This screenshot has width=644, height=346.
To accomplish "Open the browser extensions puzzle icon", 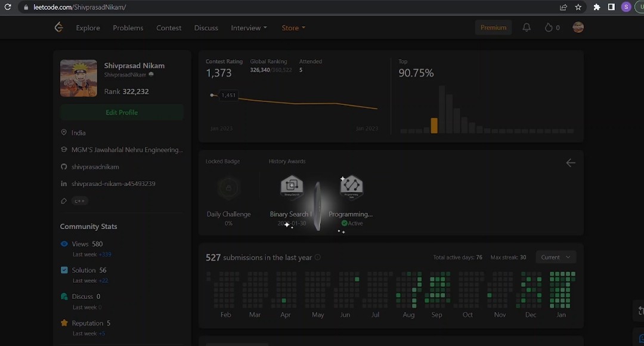I will pos(597,7).
